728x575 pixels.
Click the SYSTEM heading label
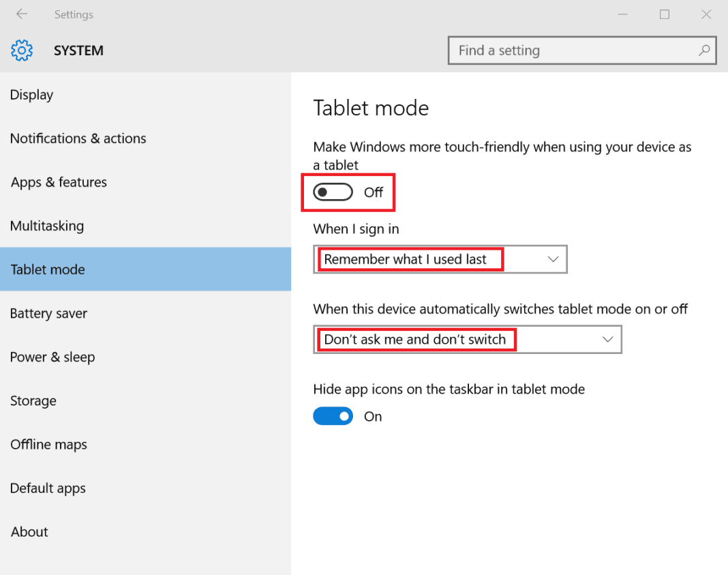(78, 50)
